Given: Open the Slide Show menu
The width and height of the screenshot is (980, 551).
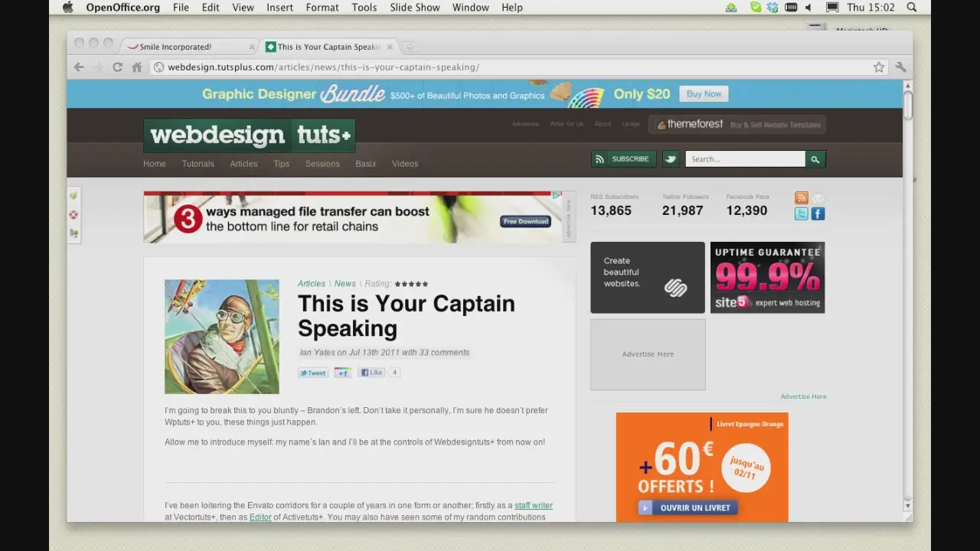Looking at the screenshot, I should coord(415,8).
